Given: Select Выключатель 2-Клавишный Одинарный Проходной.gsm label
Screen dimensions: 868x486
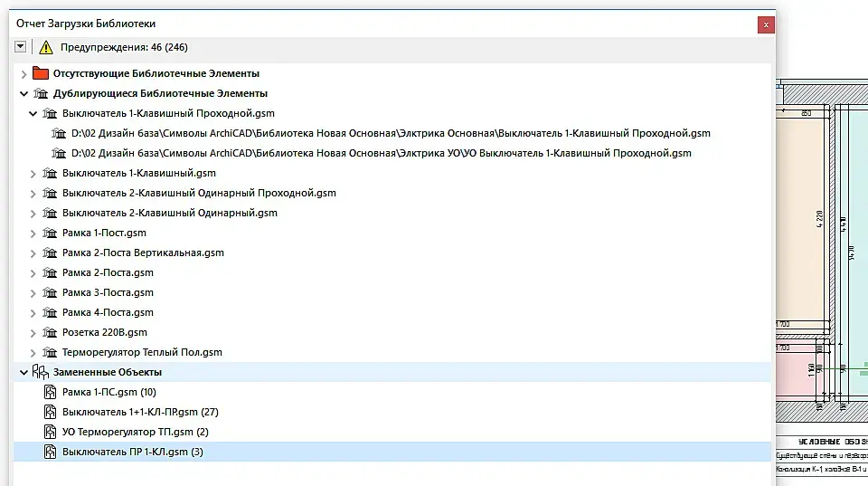Looking at the screenshot, I should [x=199, y=193].
